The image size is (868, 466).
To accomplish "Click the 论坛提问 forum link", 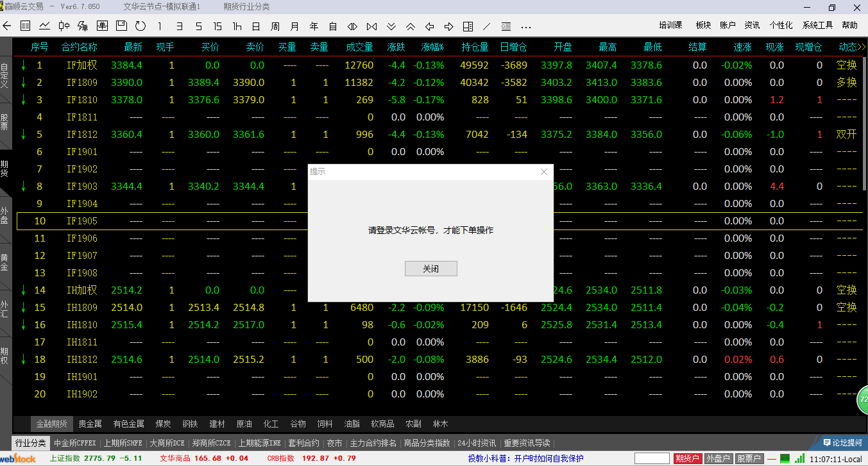I will pyautogui.click(x=843, y=442).
